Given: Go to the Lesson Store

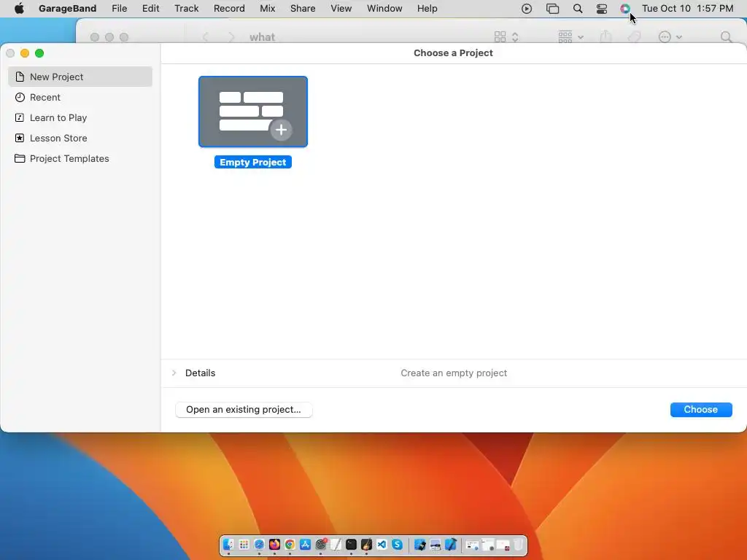Looking at the screenshot, I should point(80,138).
